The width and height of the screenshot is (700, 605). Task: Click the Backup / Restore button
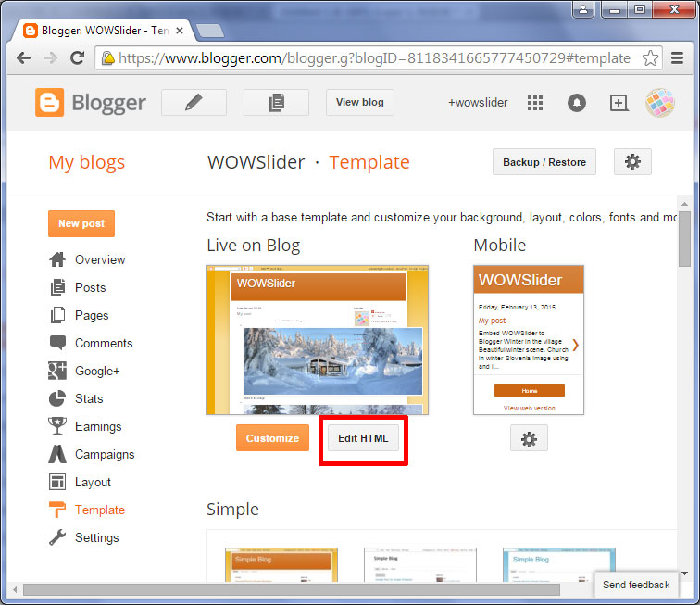(x=544, y=162)
